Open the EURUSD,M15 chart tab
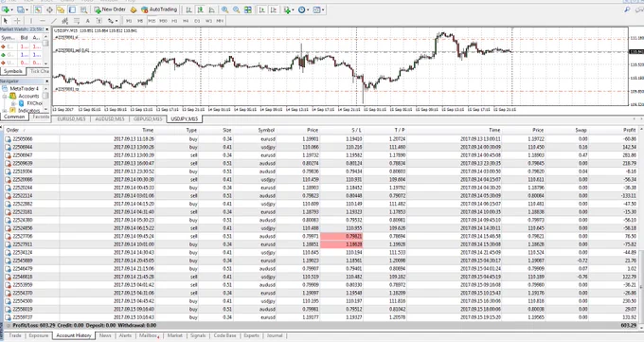 tap(71, 119)
